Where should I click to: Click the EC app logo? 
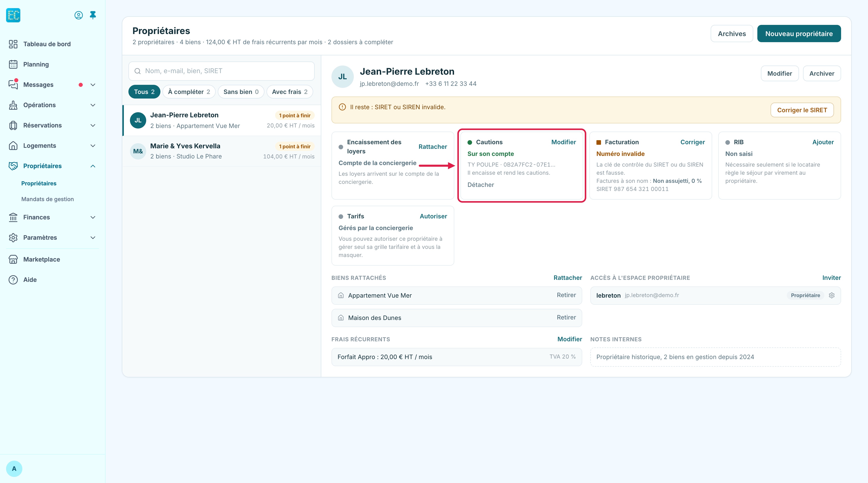(x=13, y=15)
